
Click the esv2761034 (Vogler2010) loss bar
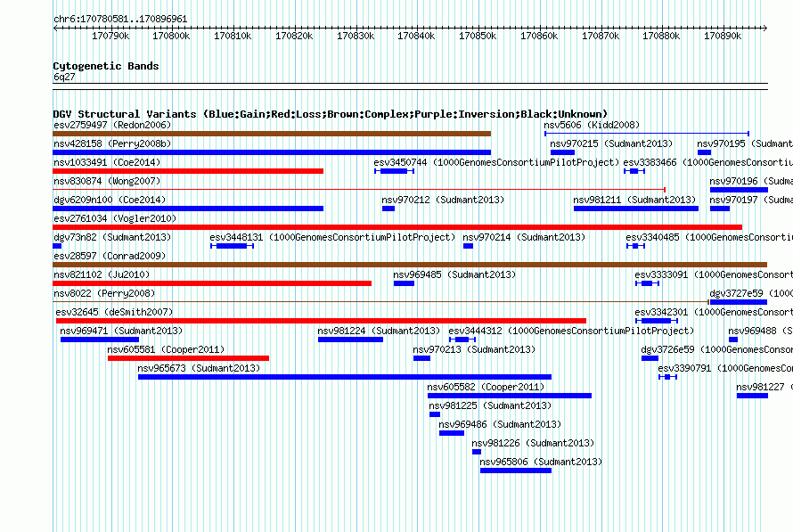coord(397,227)
